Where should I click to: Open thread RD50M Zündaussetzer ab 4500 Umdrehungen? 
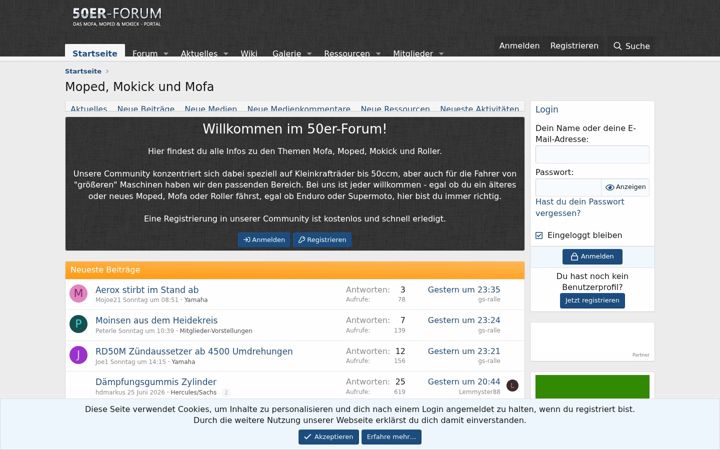click(x=194, y=351)
